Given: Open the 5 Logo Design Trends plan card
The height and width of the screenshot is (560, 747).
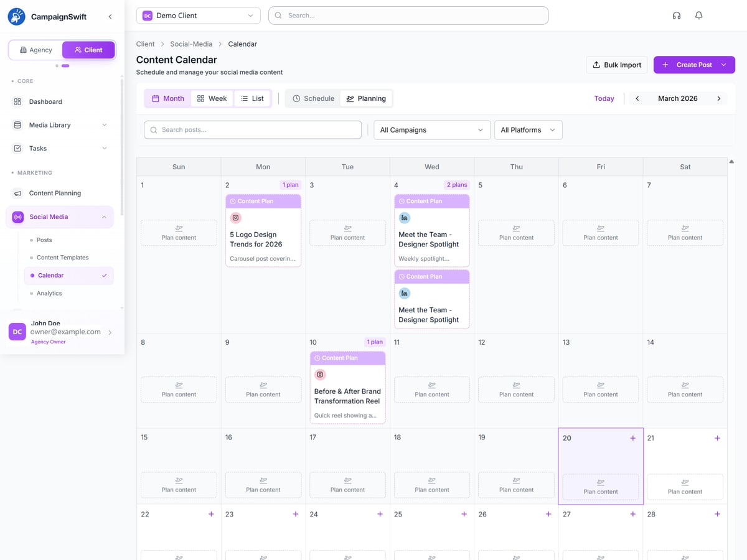Looking at the screenshot, I should 263,231.
